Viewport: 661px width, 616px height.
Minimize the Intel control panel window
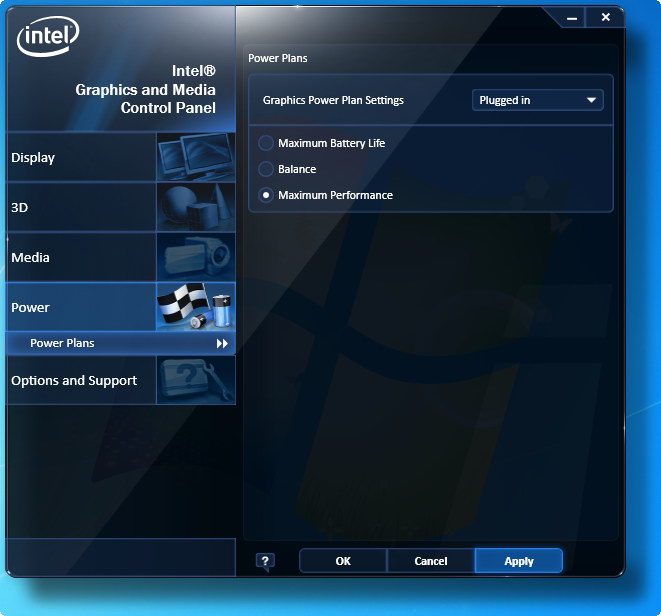coord(572,18)
